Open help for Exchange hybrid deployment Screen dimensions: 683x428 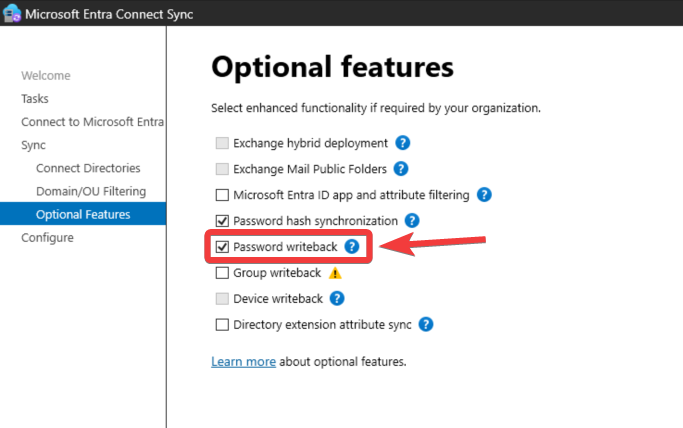tap(402, 143)
